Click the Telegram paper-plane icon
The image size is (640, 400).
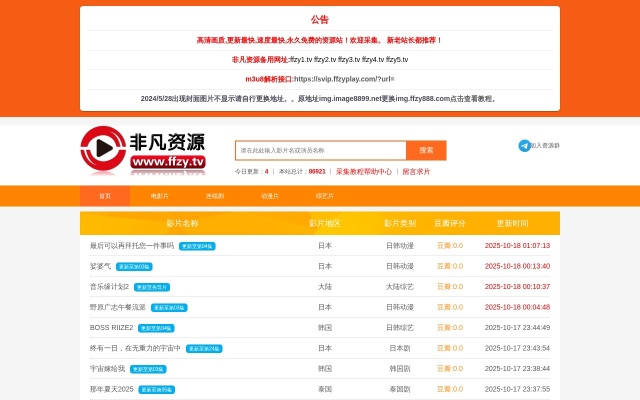tap(524, 146)
